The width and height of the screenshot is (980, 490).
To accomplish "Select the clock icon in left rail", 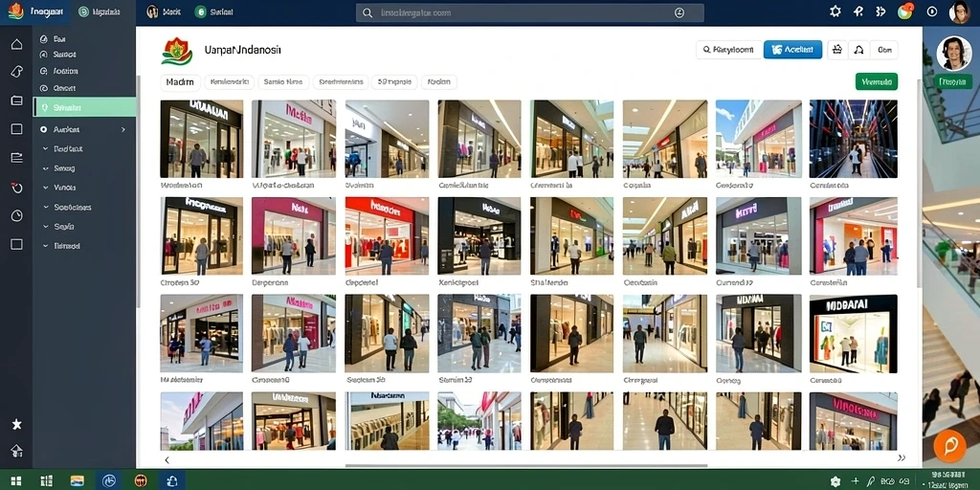I will pyautogui.click(x=17, y=215).
